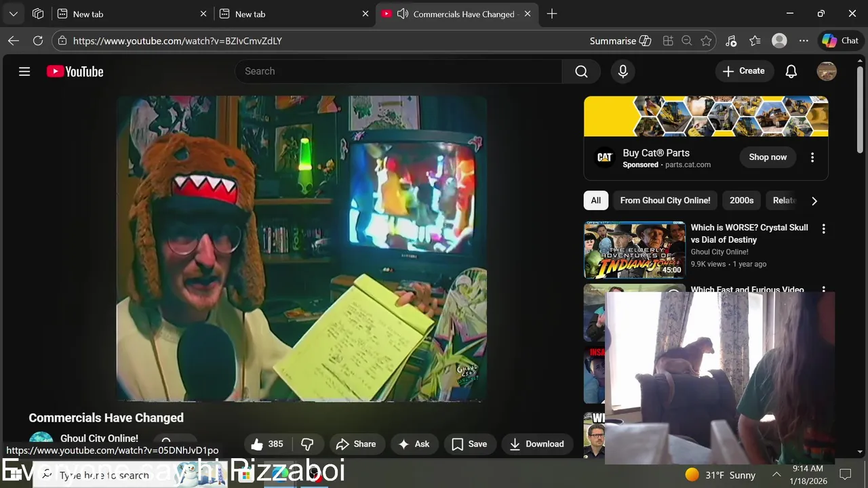Click the video player area
The image size is (868, 488).
[302, 249]
